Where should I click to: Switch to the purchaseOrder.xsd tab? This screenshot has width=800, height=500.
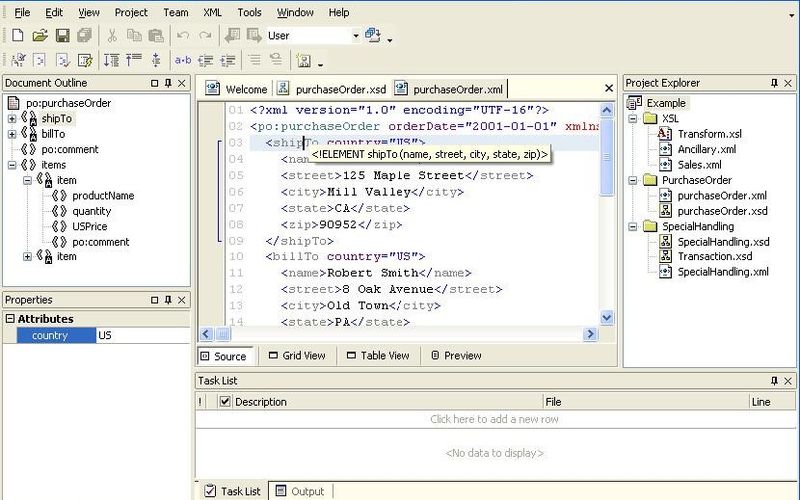(x=332, y=89)
